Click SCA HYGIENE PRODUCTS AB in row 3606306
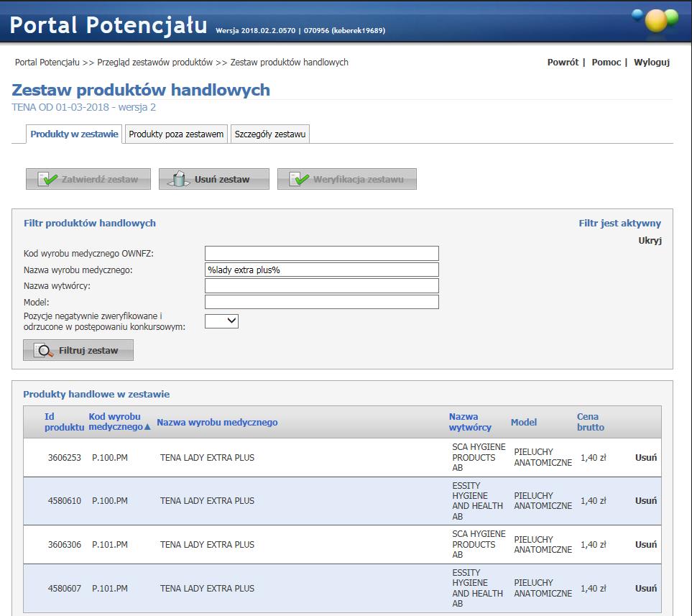Screen dimensions: 692x616 (x=479, y=544)
